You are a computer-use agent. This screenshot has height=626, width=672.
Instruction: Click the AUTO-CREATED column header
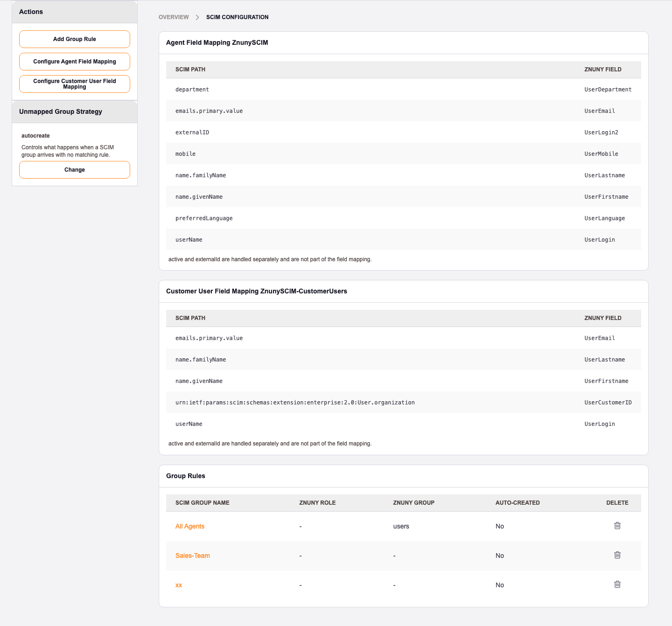pyautogui.click(x=518, y=503)
